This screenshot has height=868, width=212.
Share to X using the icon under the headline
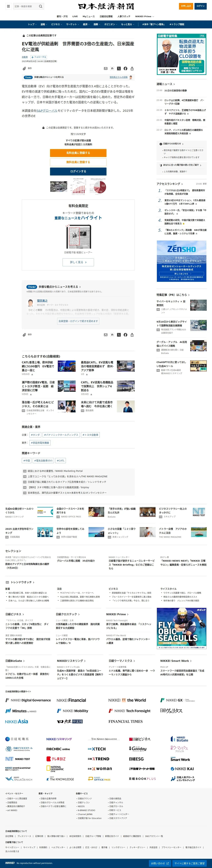tap(119, 68)
